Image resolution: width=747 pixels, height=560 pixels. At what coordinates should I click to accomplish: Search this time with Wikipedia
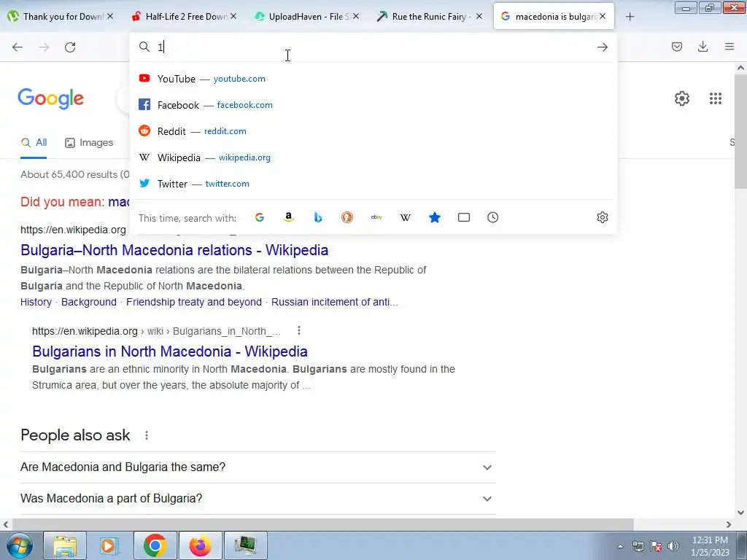pos(406,217)
